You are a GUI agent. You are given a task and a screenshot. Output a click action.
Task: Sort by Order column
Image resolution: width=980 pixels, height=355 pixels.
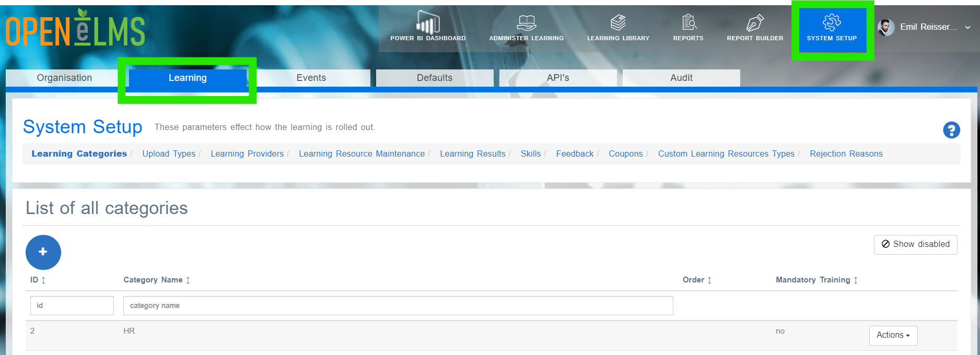(x=697, y=280)
